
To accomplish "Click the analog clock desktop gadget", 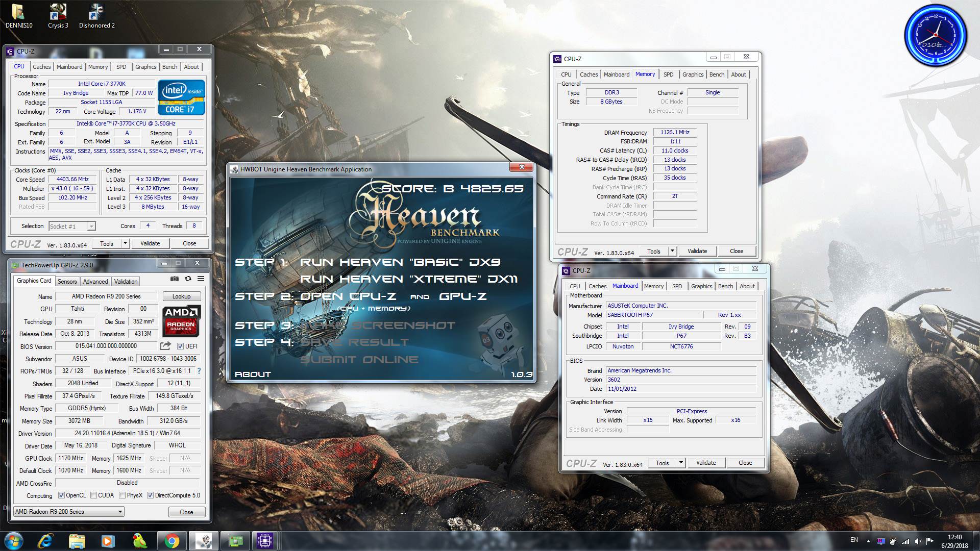I will coord(936,35).
